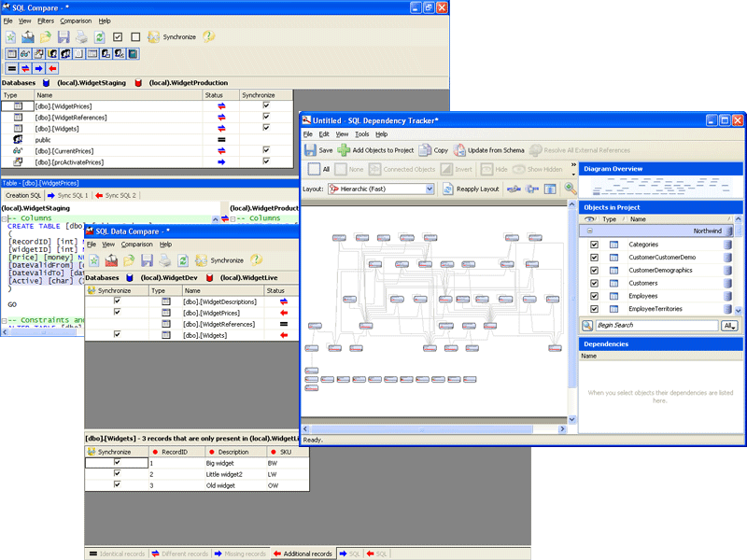
Task: Open Comparison menu in SQL Data Compare
Action: [136, 245]
